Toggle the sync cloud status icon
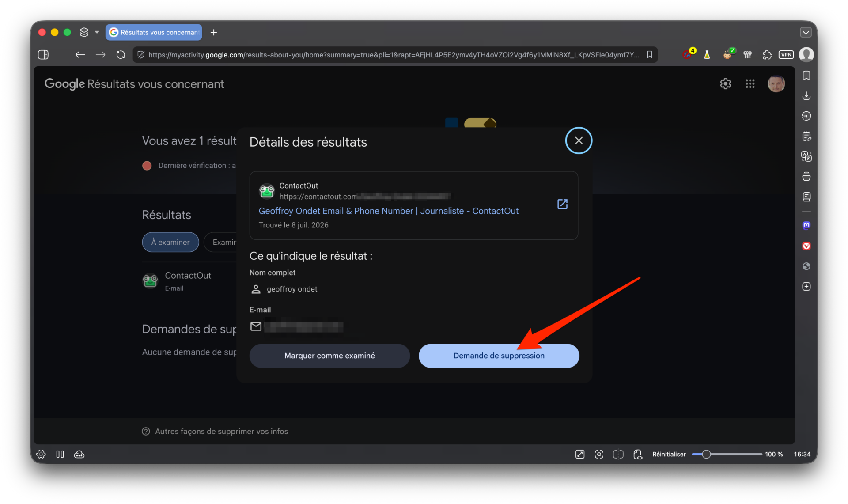 [79, 455]
